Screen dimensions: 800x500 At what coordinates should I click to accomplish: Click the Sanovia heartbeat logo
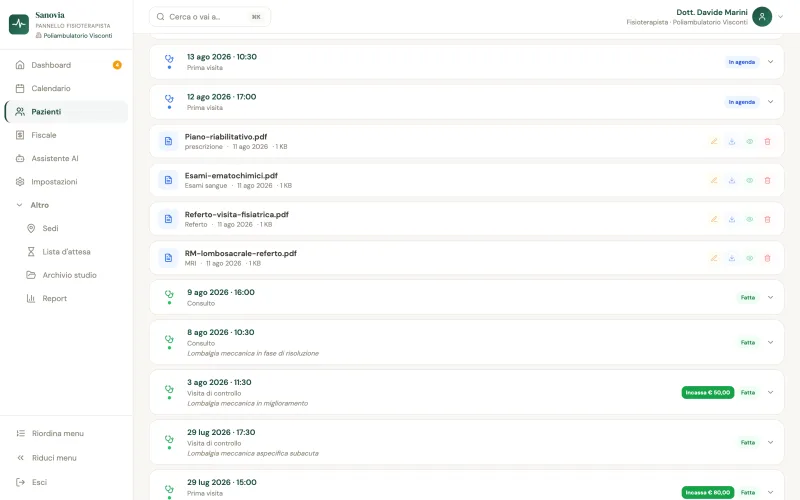coord(19,24)
